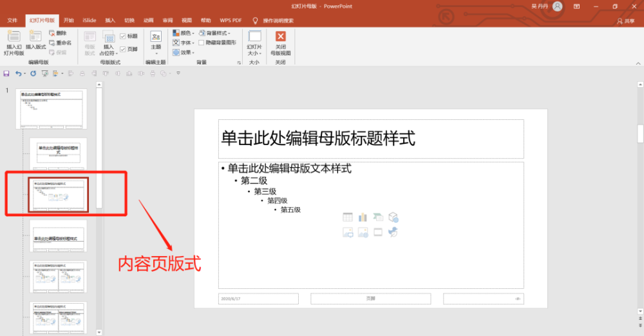644x336 pixels.
Task: Select the title slide layout thumbnail
Action: click(59, 153)
